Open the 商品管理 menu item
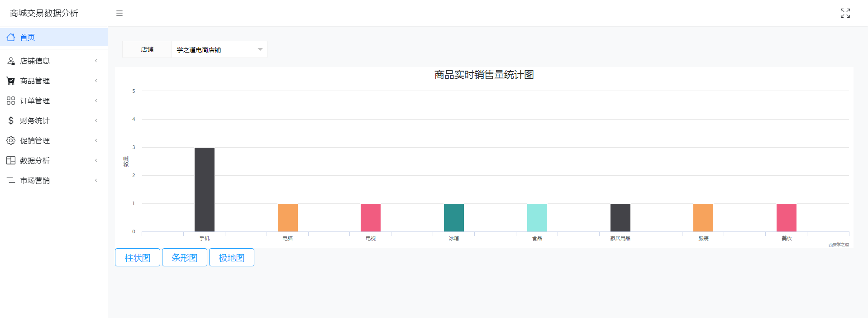 pos(35,81)
